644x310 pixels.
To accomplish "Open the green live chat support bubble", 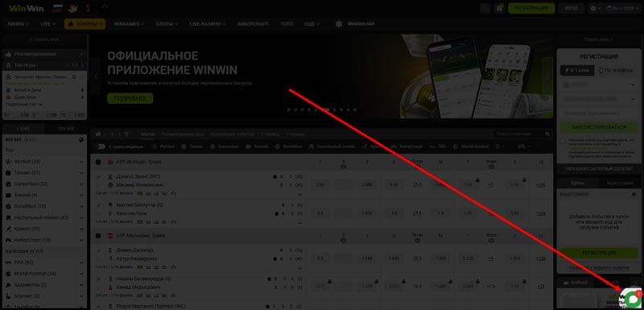I will point(632,299).
